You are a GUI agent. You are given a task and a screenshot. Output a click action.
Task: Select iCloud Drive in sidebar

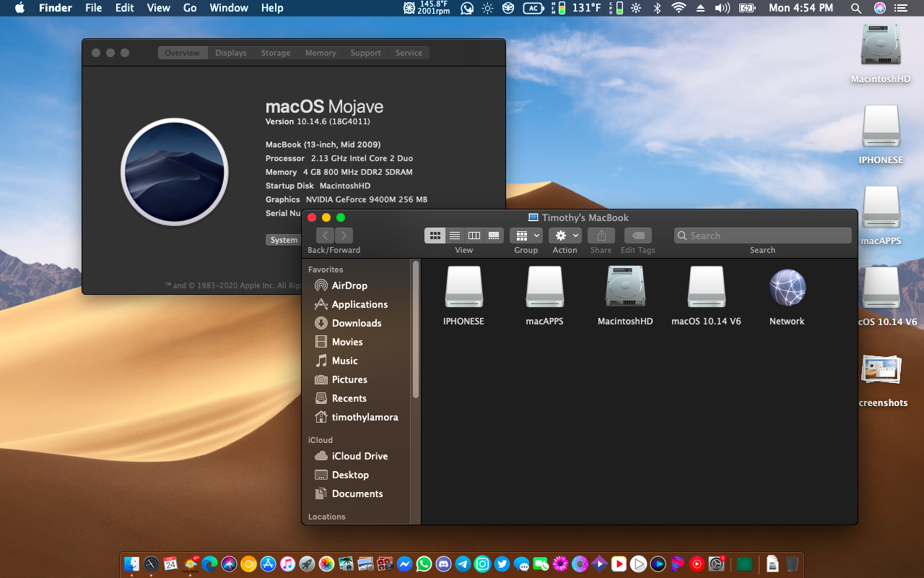(359, 456)
